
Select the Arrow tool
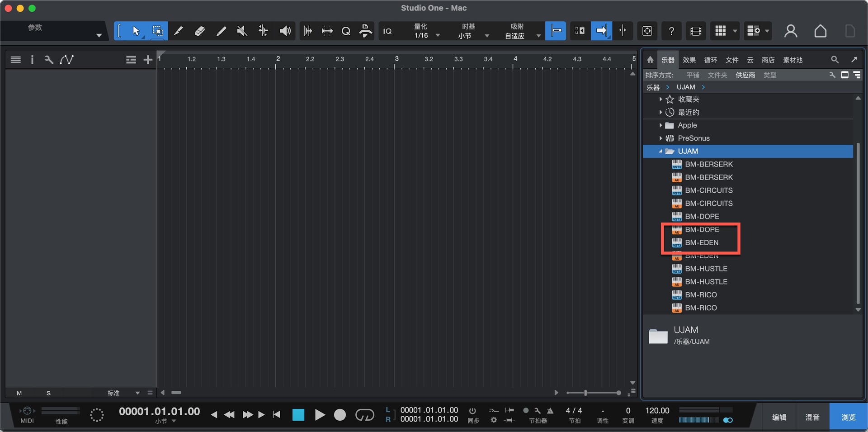[136, 31]
